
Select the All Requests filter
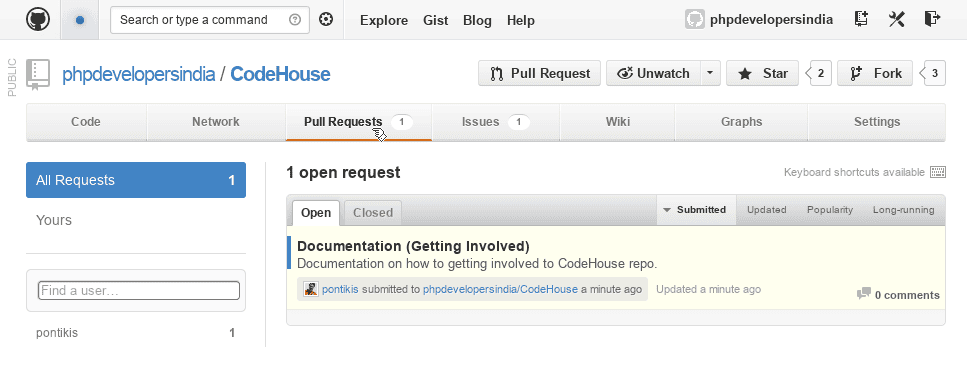[136, 180]
